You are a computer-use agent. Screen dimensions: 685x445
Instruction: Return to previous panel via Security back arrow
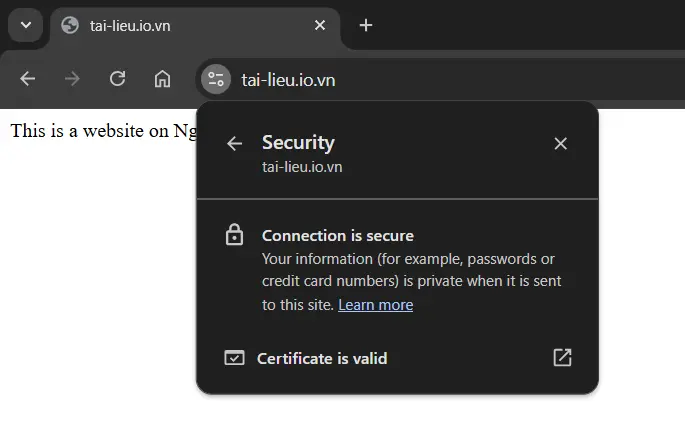click(x=235, y=144)
